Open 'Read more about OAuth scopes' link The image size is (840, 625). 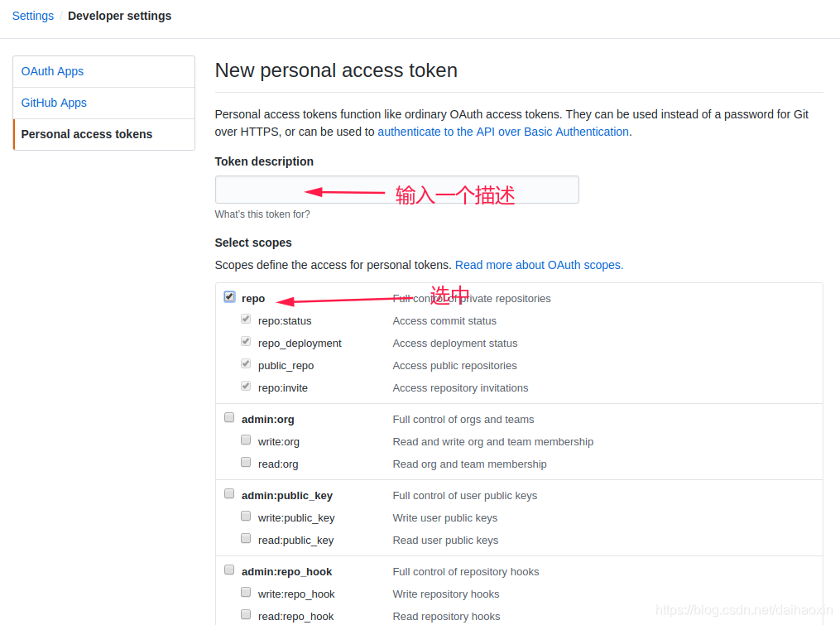(539, 265)
